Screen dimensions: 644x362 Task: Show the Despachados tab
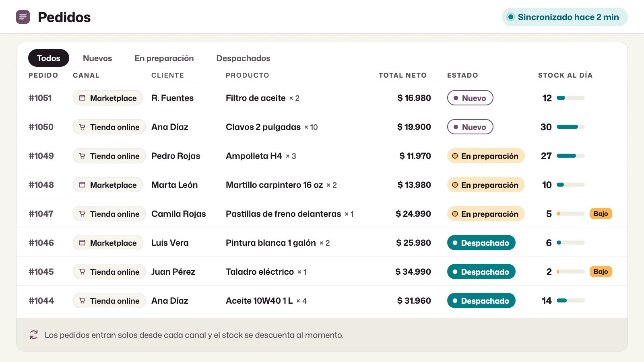[243, 58]
